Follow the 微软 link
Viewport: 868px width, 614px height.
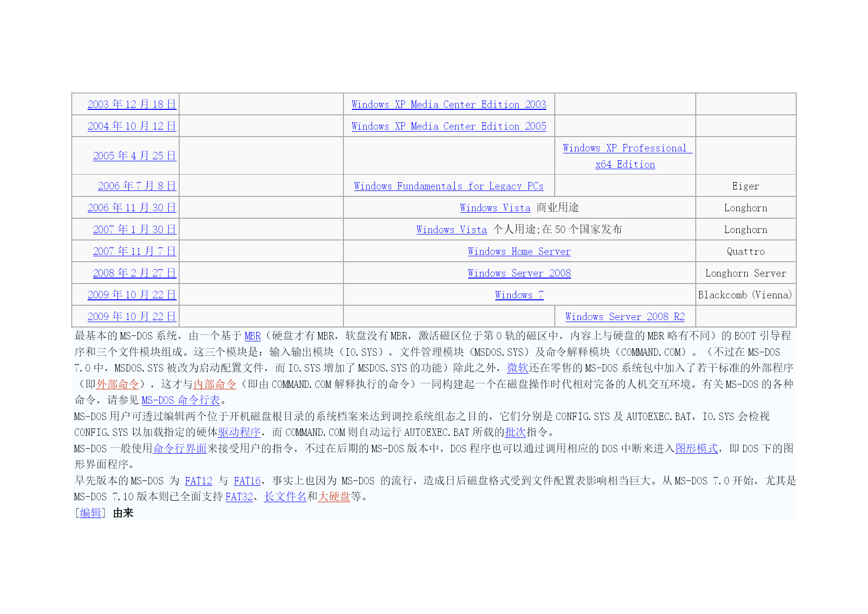(x=518, y=368)
